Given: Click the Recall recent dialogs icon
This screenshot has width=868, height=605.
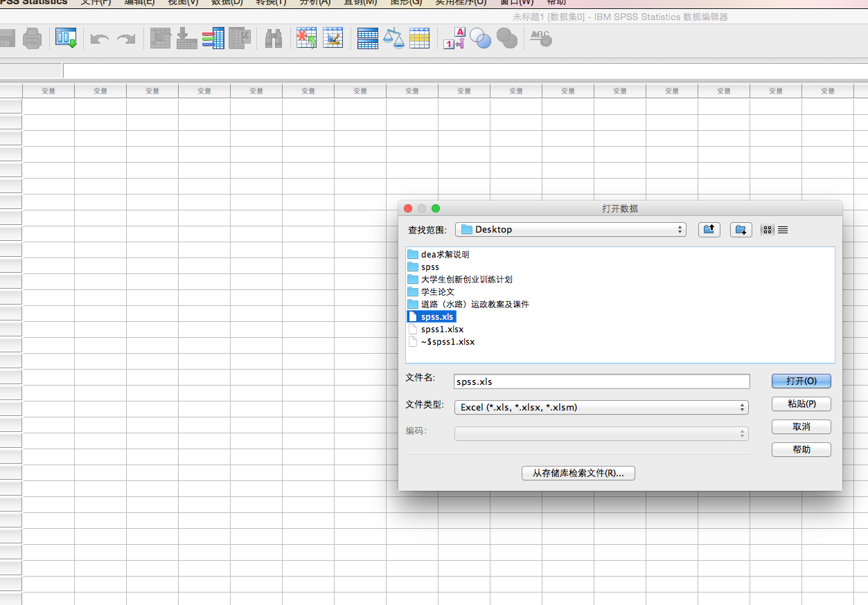Looking at the screenshot, I should (67, 39).
